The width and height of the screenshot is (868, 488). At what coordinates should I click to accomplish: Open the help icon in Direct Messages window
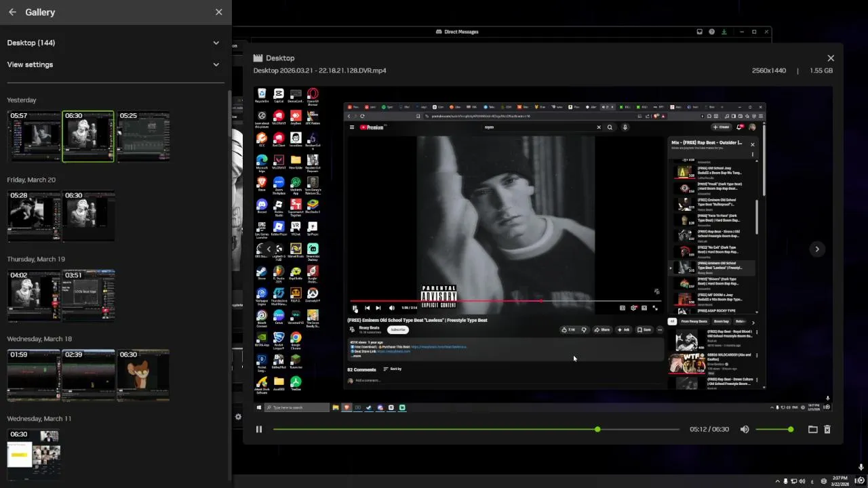pos(711,32)
